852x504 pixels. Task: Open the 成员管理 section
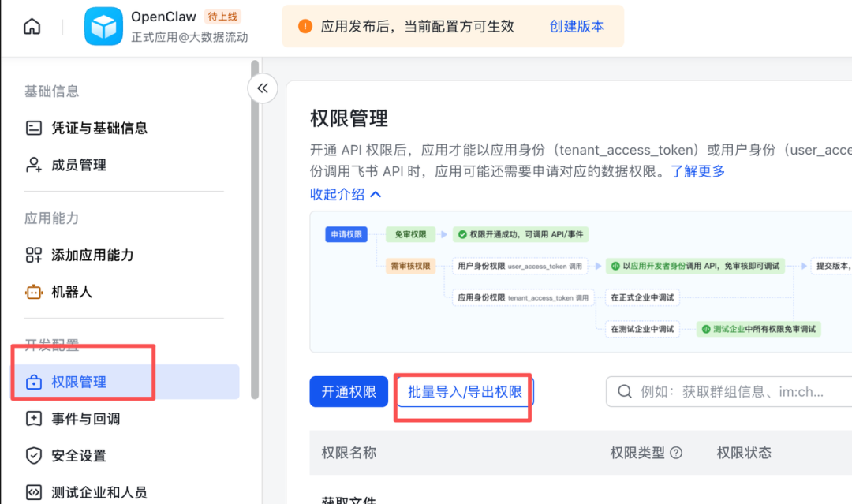point(80,164)
